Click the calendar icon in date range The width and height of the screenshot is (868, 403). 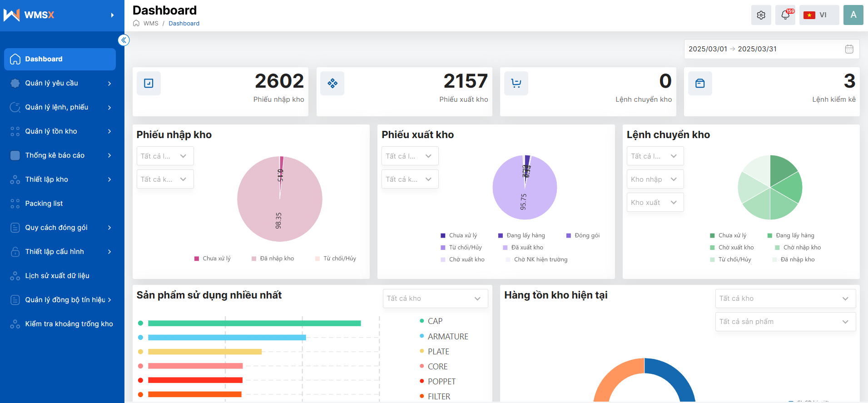849,49
